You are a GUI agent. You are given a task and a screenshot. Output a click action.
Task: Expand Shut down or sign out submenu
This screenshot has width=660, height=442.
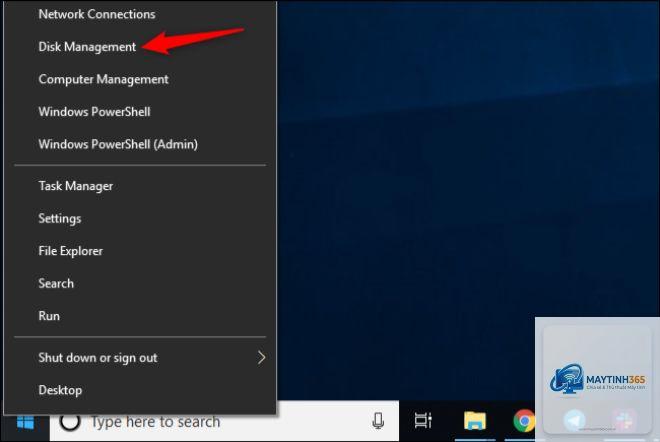[140, 358]
